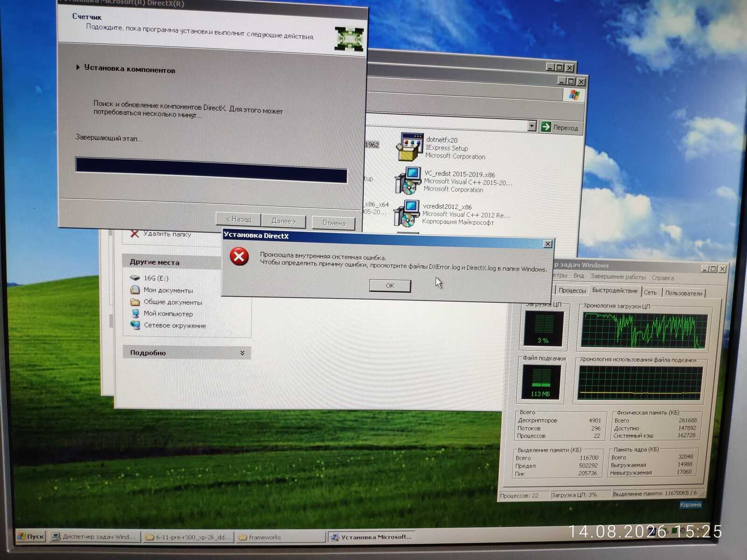Select the VC_redist 2015-2019.x86 file icon

pos(408,181)
